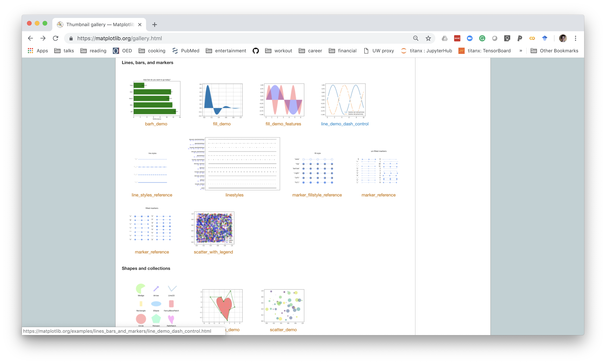Open the lightbulb extension icon
Viewport: 606px width, 364px height.
(x=507, y=38)
